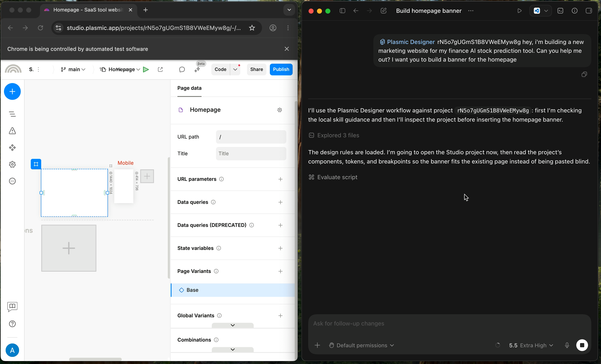This screenshot has width=601, height=364.
Task: Click the blue add element plus button
Action: tap(12, 92)
